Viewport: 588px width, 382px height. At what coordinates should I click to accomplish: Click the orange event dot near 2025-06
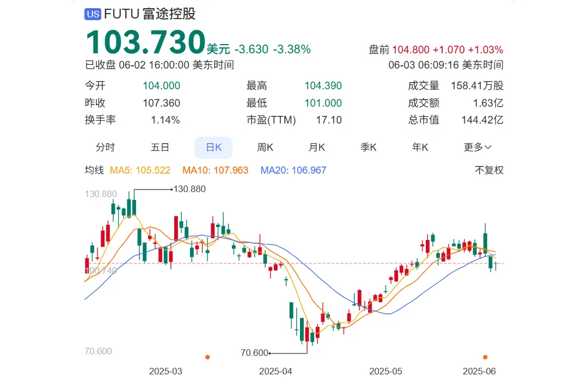pos(485,357)
